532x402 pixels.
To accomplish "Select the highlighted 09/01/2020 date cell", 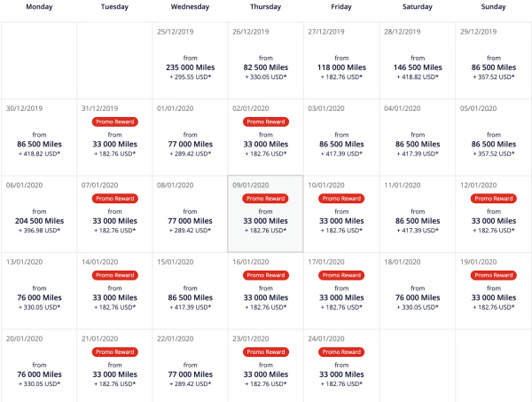I will [x=265, y=214].
